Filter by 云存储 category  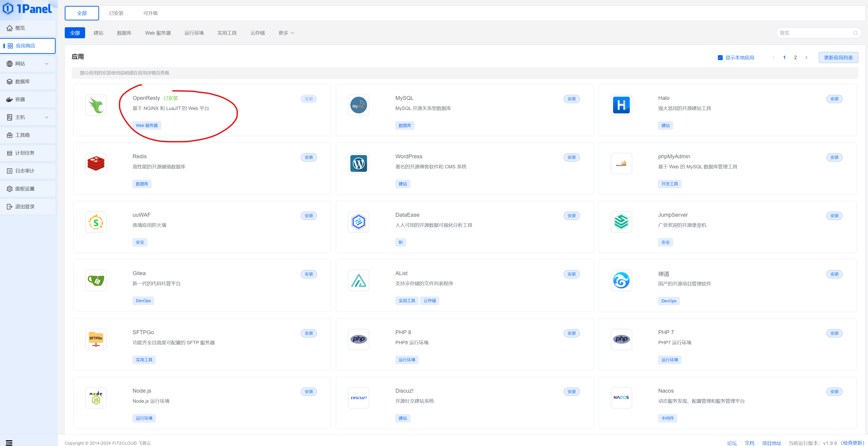pyautogui.click(x=257, y=33)
